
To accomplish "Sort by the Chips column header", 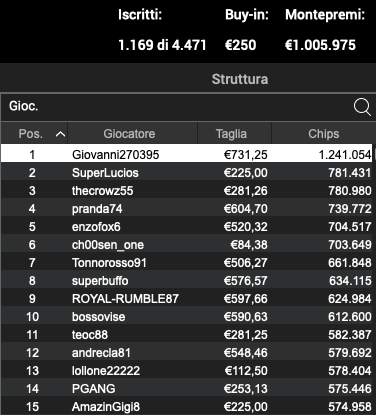I will coord(324,133).
